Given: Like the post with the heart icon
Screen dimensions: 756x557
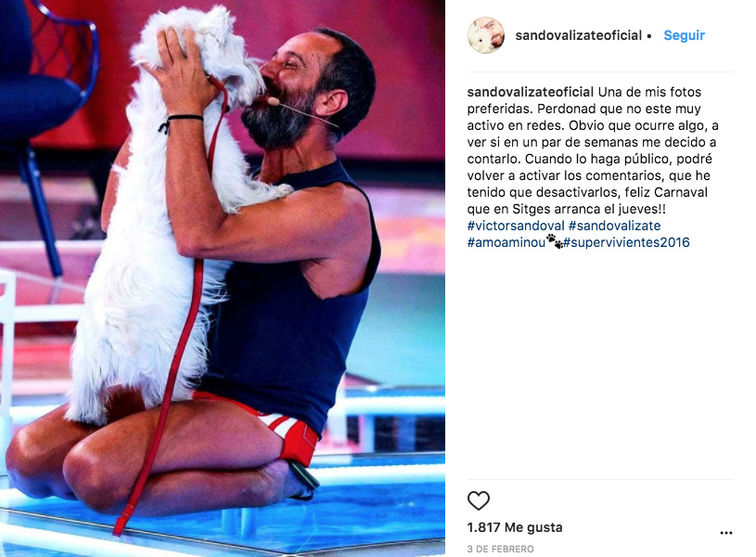Looking at the screenshot, I should (x=479, y=500).
